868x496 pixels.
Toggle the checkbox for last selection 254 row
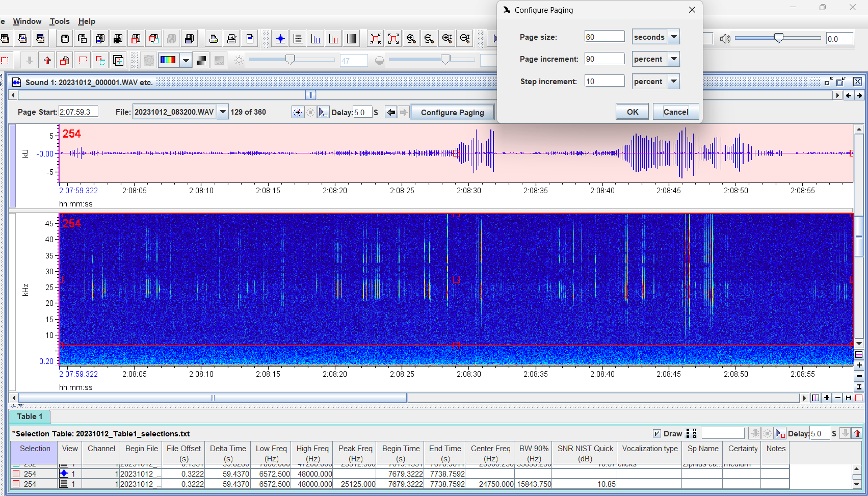tap(16, 484)
